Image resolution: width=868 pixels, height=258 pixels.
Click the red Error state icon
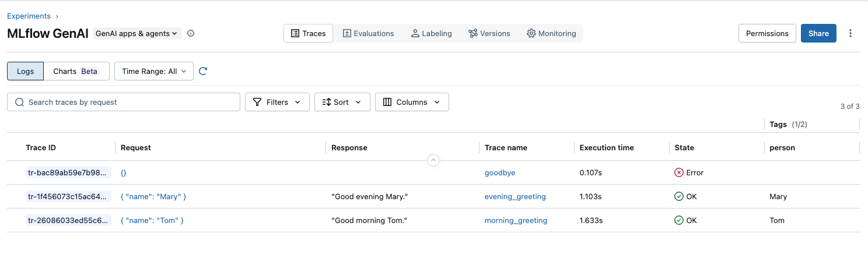coord(678,173)
